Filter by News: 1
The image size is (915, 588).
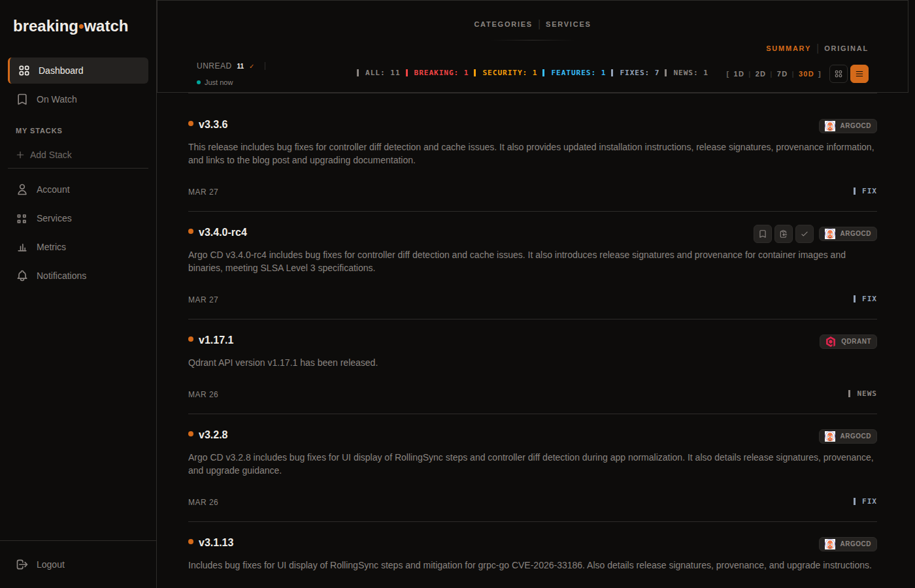click(687, 73)
